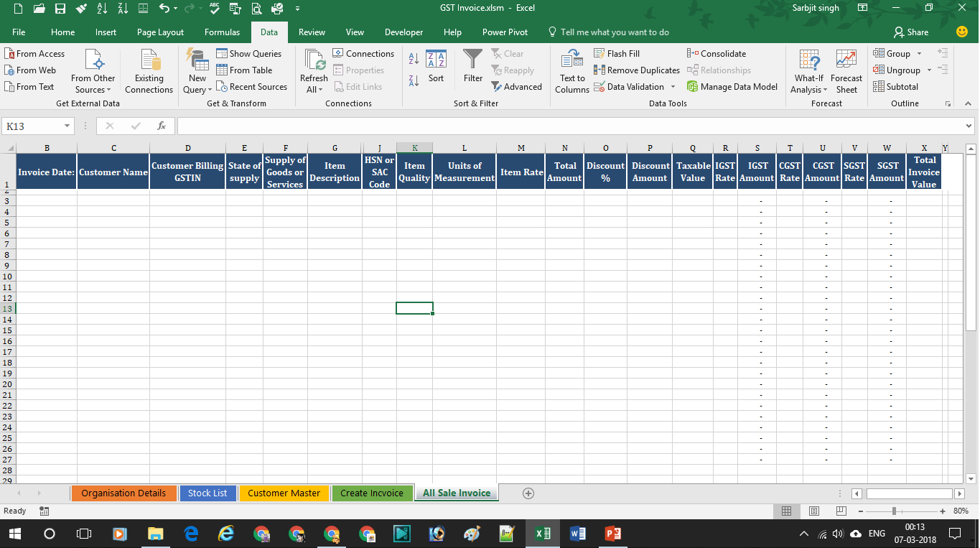Click the horizontal scrollbar right arrow

(959, 493)
